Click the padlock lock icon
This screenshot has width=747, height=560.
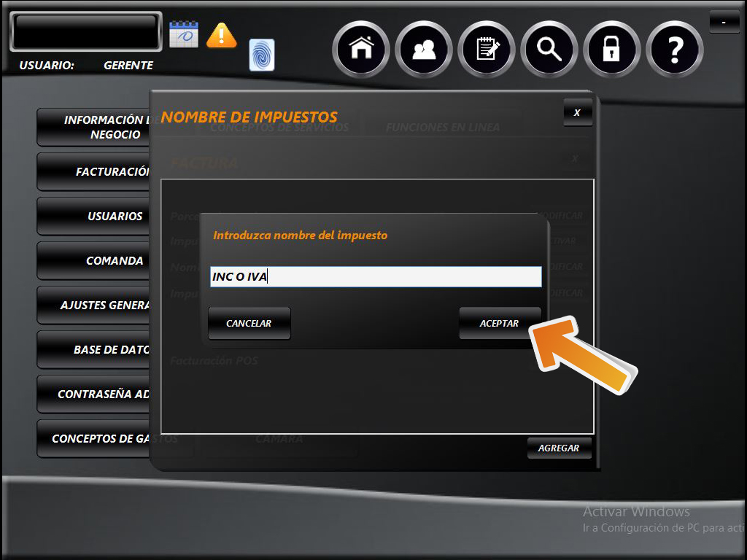(x=611, y=50)
